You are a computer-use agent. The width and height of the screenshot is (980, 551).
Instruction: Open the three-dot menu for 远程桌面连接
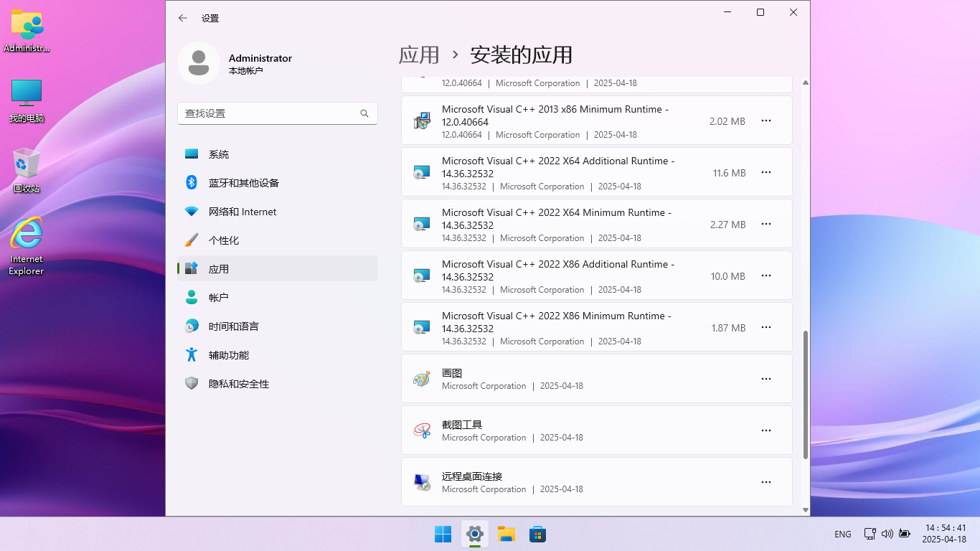pos(766,482)
